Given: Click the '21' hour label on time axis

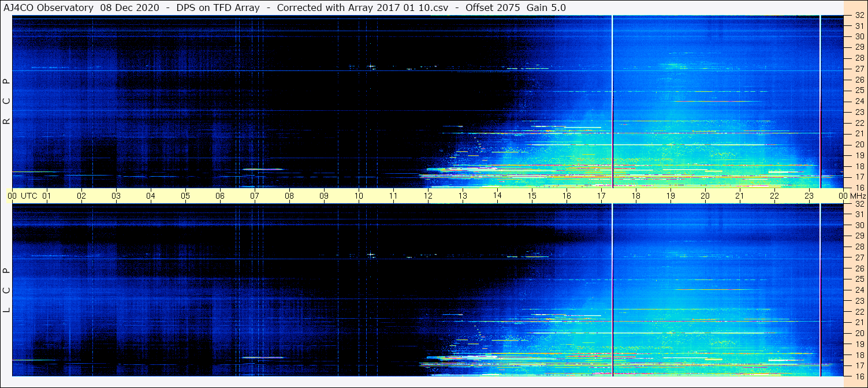Looking at the screenshot, I should 740,196.
